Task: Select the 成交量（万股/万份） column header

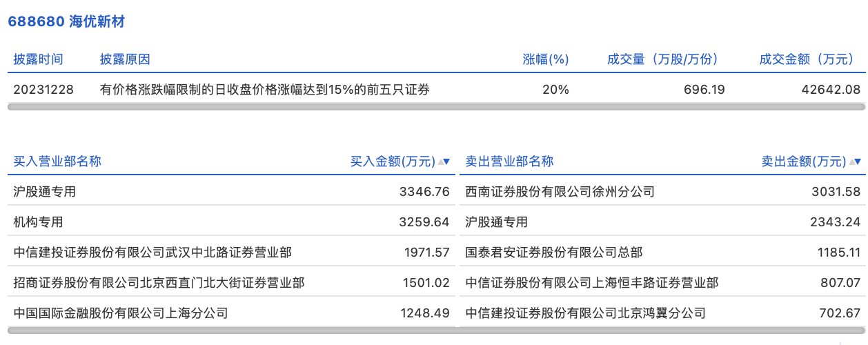Action: [x=663, y=59]
